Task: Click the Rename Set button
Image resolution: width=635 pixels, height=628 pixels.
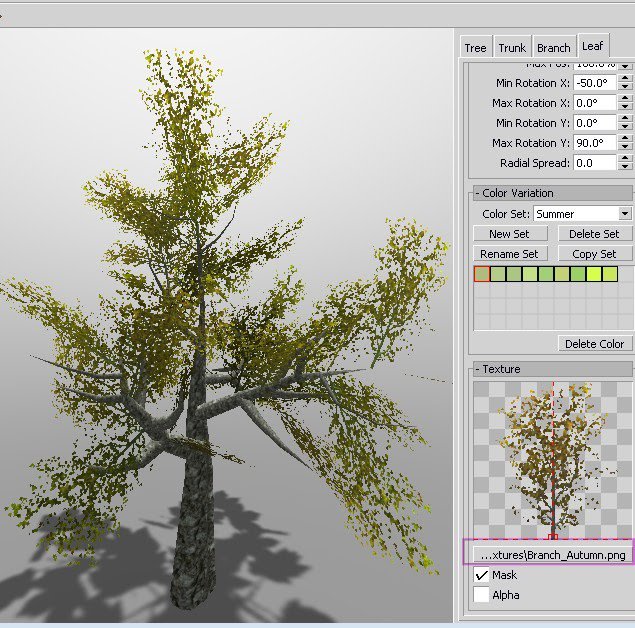Action: (x=510, y=254)
